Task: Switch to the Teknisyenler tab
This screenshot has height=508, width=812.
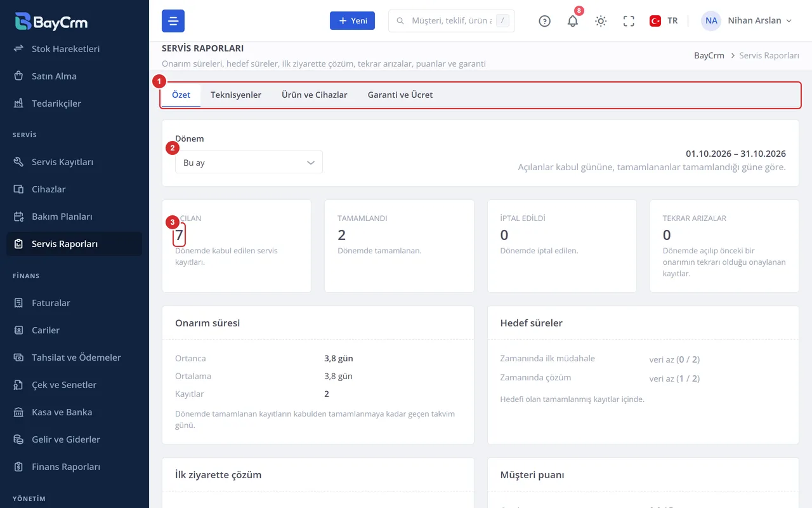Action: click(x=236, y=95)
